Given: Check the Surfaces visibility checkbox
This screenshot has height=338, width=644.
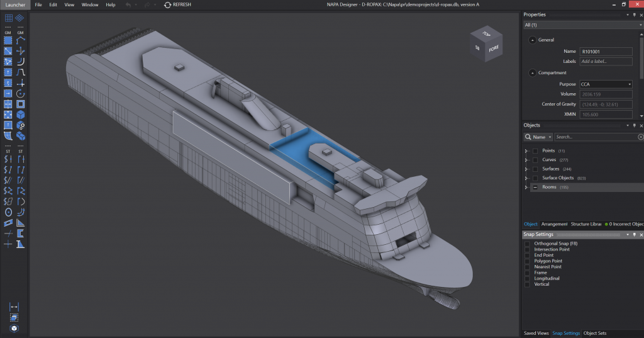Looking at the screenshot, I should (535, 169).
